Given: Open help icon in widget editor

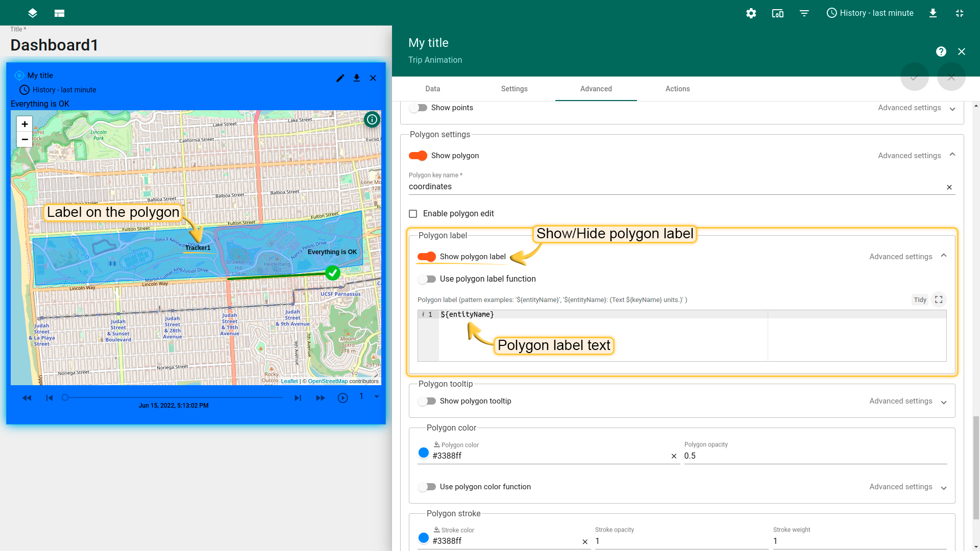Looking at the screenshot, I should click(x=941, y=52).
